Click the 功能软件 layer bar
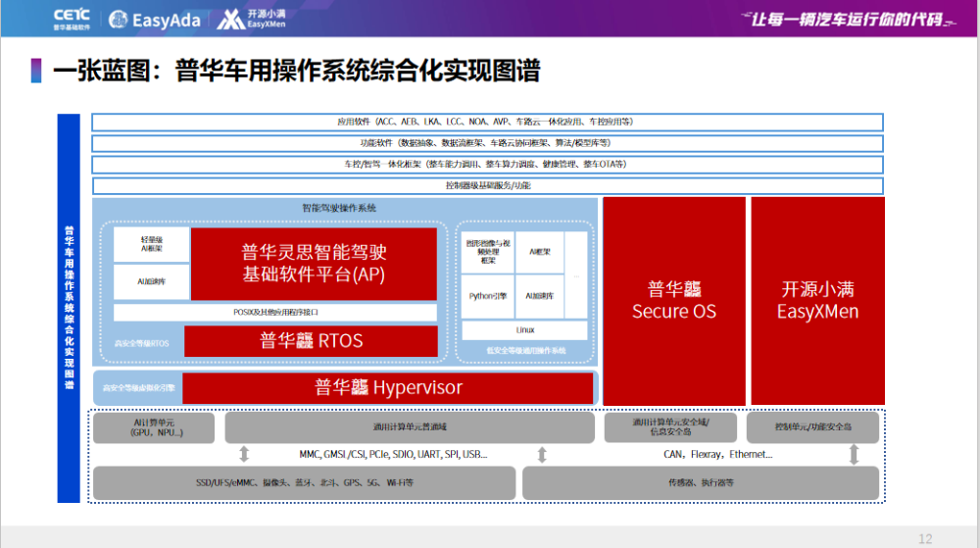This screenshot has width=980, height=548. 487,143
